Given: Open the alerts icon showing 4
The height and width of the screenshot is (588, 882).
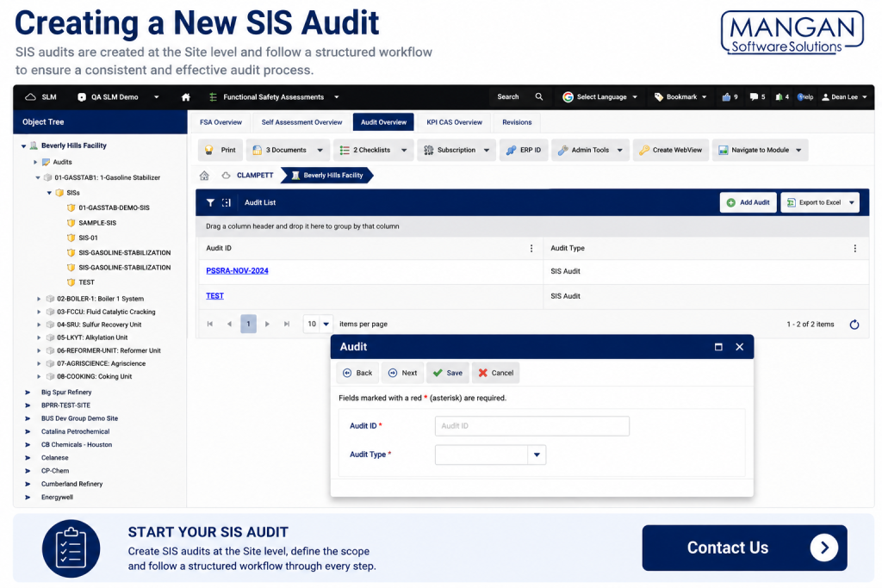Looking at the screenshot, I should tap(782, 97).
